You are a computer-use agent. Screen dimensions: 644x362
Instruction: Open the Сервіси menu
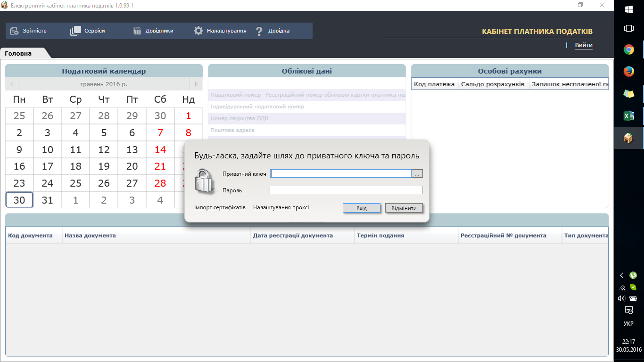coord(88,31)
